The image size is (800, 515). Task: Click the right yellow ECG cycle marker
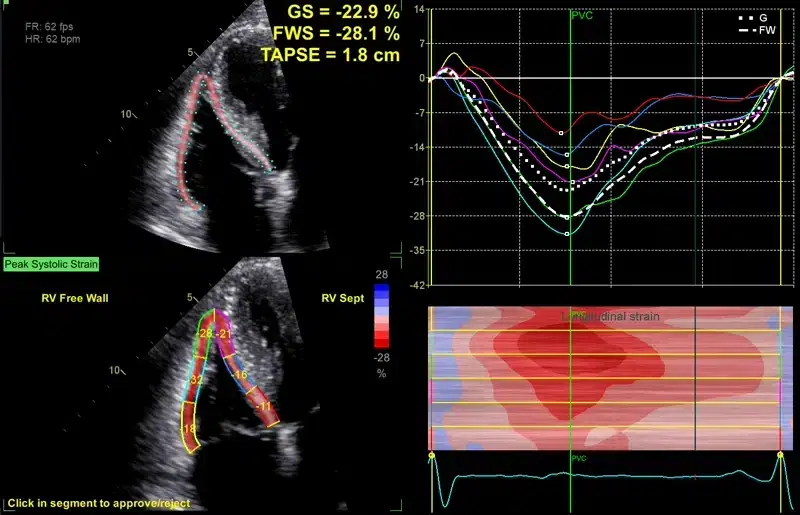click(780, 455)
